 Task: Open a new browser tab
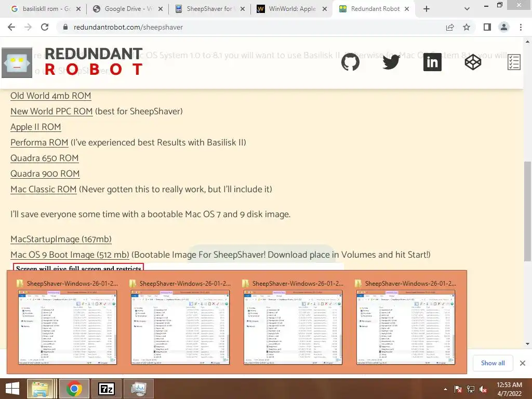click(x=427, y=9)
